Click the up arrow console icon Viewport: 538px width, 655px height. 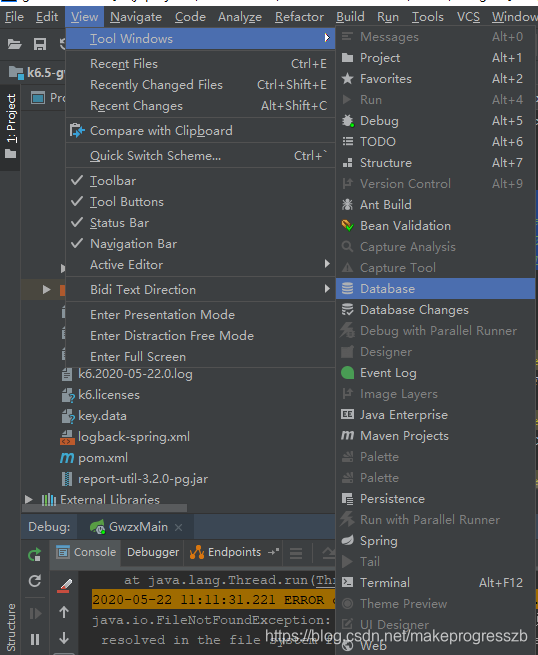64,612
